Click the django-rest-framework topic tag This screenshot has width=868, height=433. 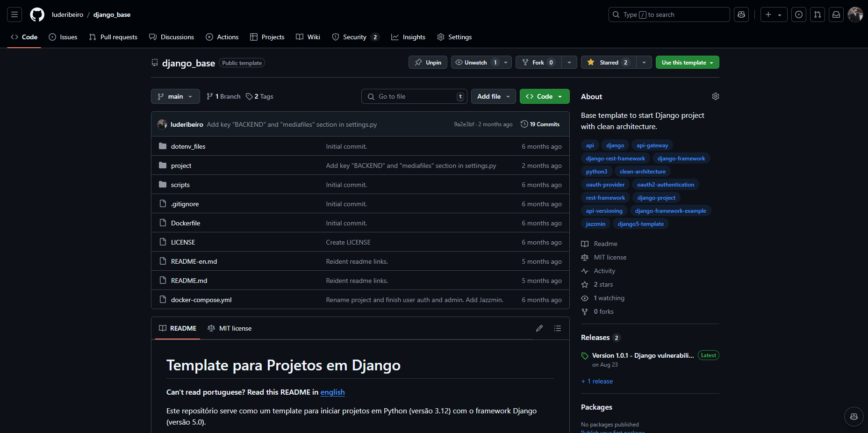(615, 159)
